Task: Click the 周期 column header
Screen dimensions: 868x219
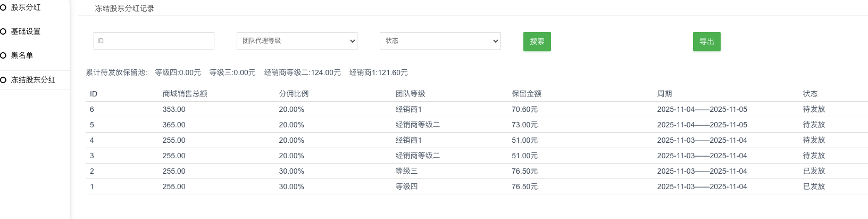Action: point(664,94)
